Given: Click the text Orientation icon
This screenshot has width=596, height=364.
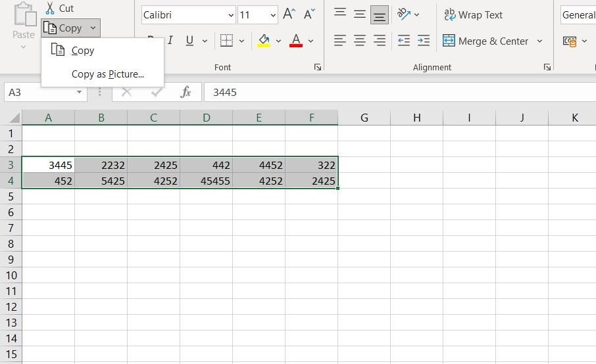Looking at the screenshot, I should click(403, 14).
